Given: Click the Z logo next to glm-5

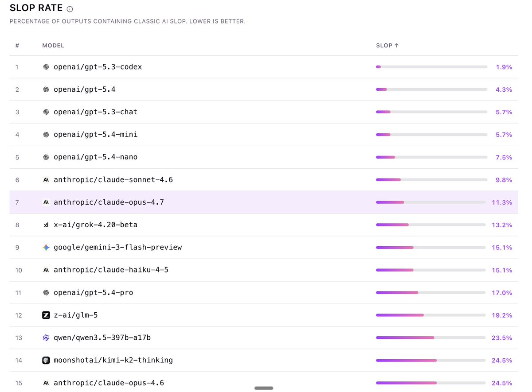Looking at the screenshot, I should click(46, 315).
